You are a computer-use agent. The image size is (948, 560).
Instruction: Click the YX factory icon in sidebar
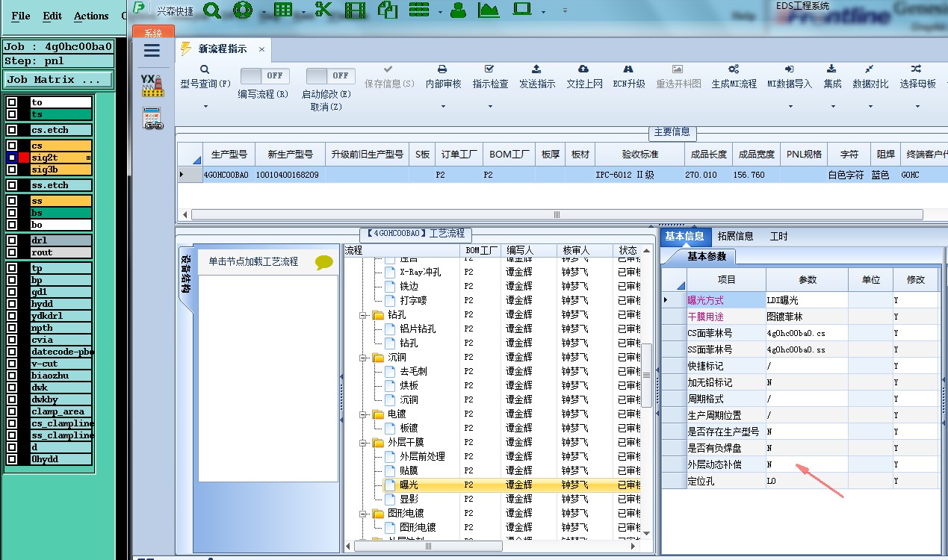[x=152, y=85]
